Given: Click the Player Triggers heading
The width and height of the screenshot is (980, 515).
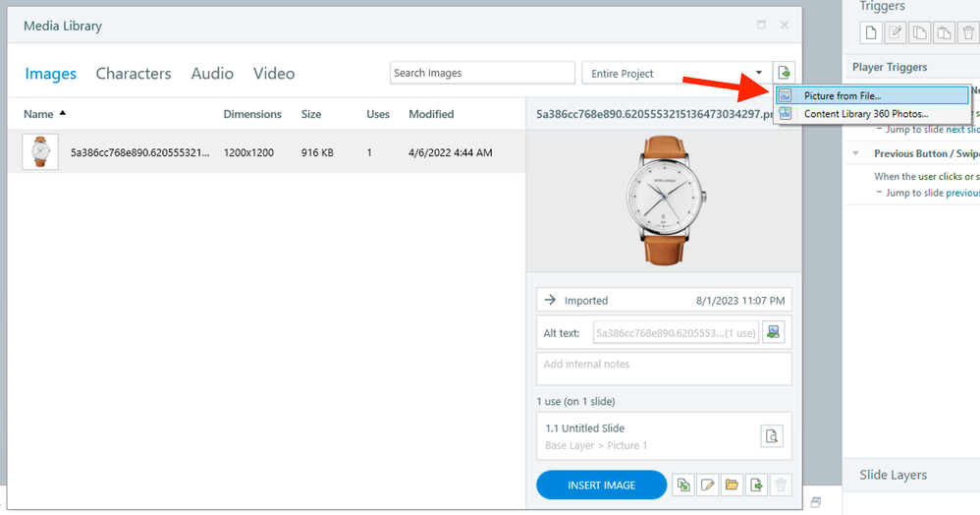Looking at the screenshot, I should click(x=890, y=67).
